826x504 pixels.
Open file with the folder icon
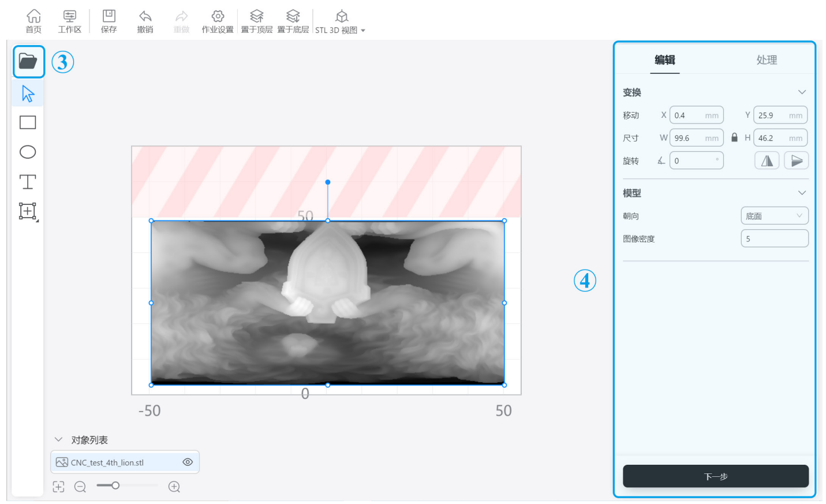(x=28, y=61)
